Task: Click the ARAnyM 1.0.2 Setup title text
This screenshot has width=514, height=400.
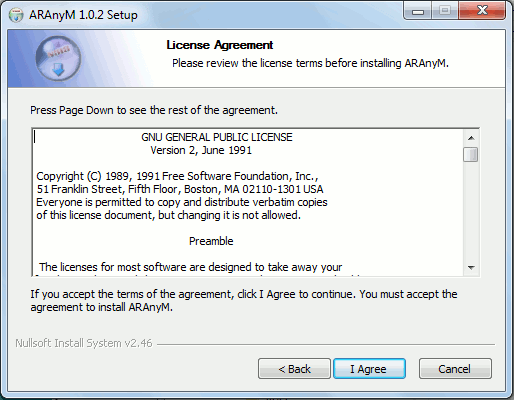Action: point(83,15)
